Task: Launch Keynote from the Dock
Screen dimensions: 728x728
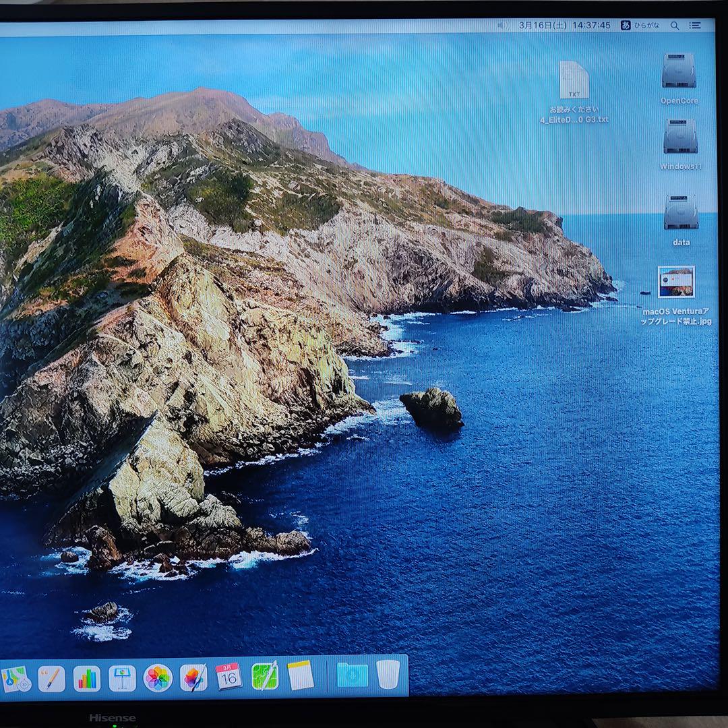Action: pyautogui.click(x=122, y=679)
